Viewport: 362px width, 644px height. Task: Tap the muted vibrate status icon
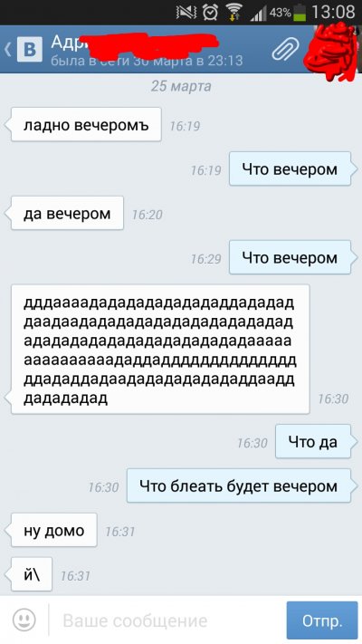[x=186, y=12]
